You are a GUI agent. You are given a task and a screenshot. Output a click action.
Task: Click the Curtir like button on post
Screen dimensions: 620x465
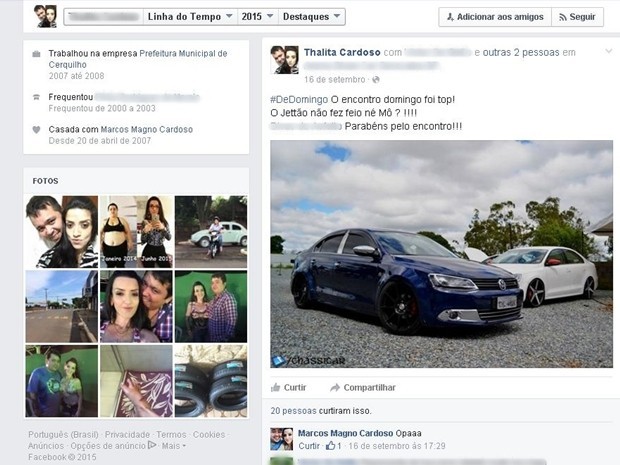click(x=289, y=388)
